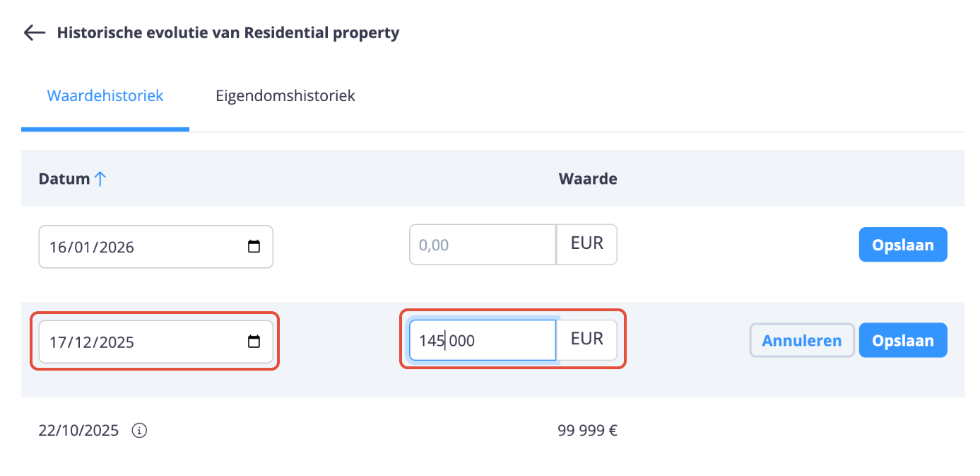980x476 pixels.
Task: Focus the date field showing 16/01/2026
Action: point(141,247)
